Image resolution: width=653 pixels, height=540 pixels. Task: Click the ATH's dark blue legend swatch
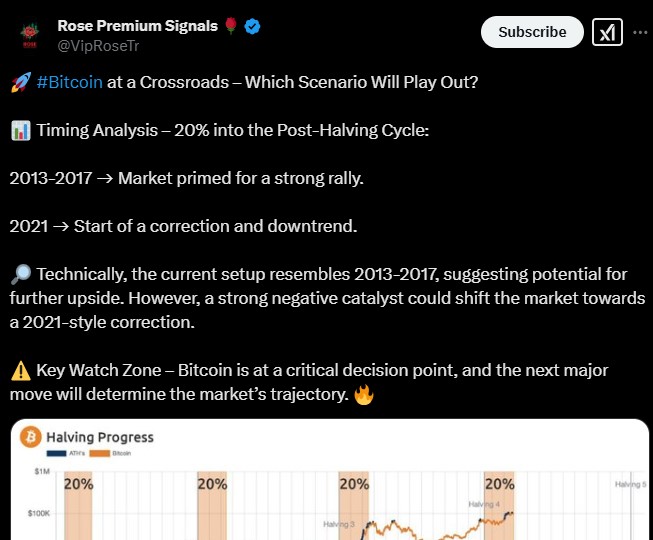click(57, 453)
